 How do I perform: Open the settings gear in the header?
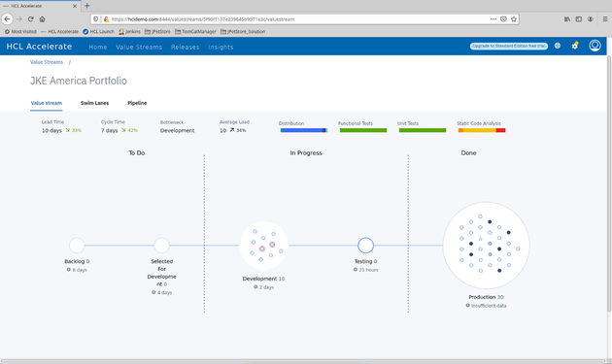pyautogui.click(x=574, y=46)
